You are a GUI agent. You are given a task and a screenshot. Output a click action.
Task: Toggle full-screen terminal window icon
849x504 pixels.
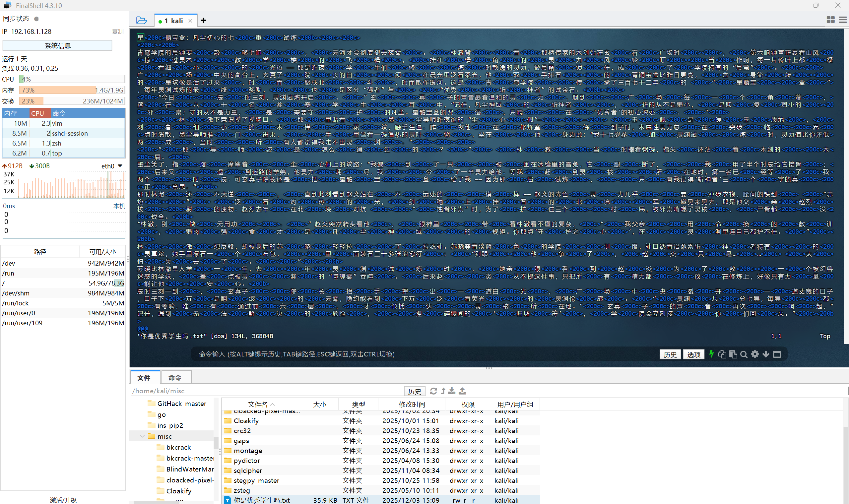pyautogui.click(x=777, y=354)
